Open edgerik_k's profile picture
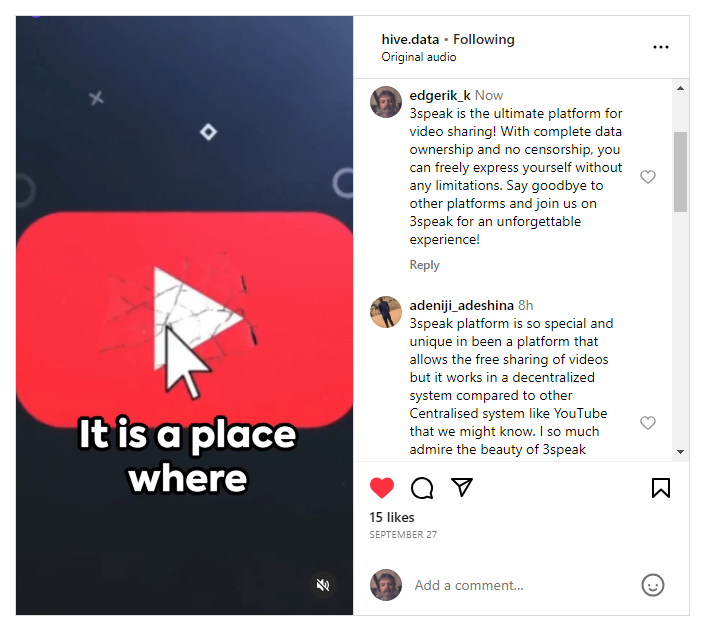 point(386,102)
